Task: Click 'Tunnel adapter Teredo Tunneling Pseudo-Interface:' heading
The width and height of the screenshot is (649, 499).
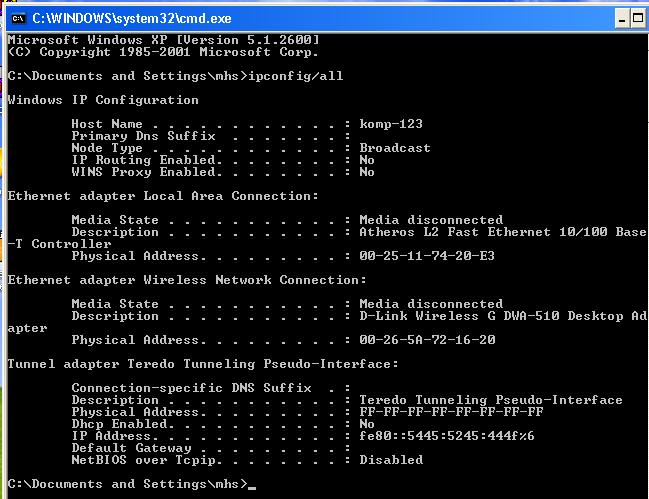Action: click(x=203, y=364)
